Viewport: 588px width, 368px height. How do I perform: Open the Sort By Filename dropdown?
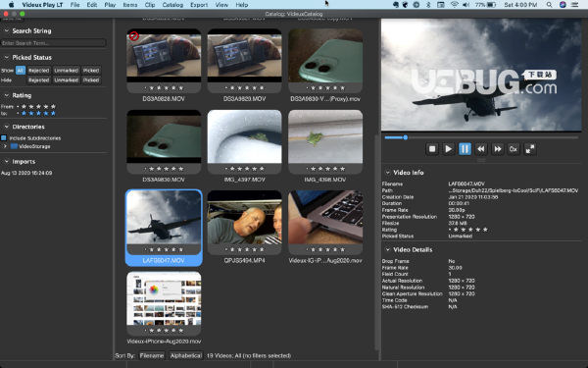(x=152, y=355)
